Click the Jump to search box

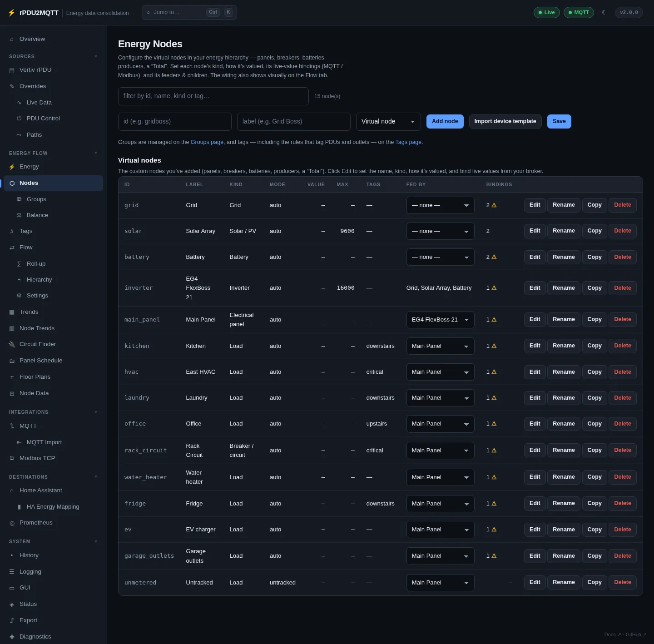coord(189,12)
